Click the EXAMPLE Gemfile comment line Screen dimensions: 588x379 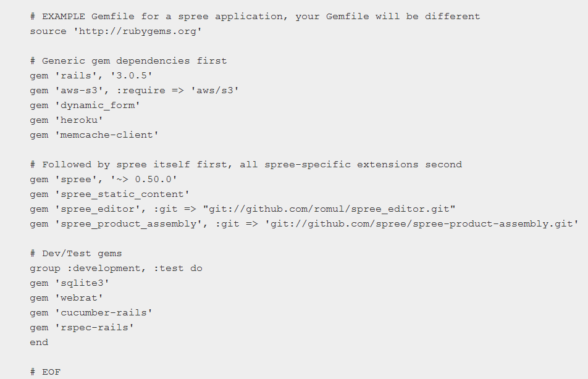click(255, 17)
